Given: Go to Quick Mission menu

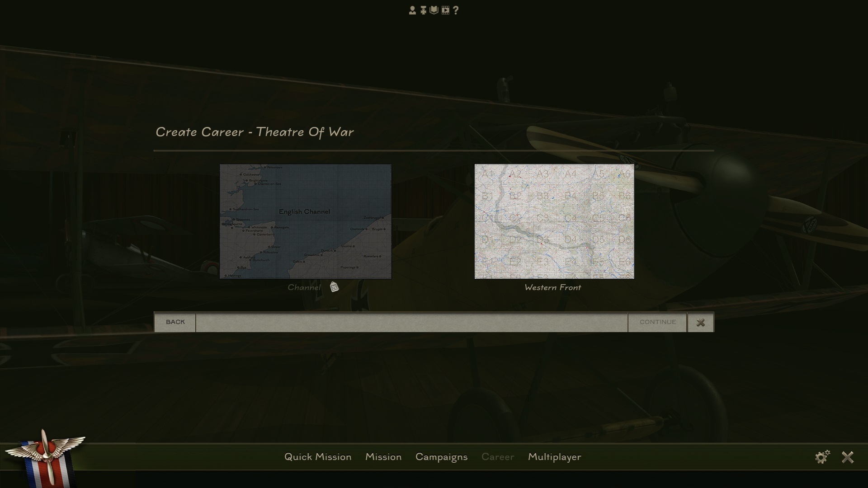Looking at the screenshot, I should pos(317,457).
